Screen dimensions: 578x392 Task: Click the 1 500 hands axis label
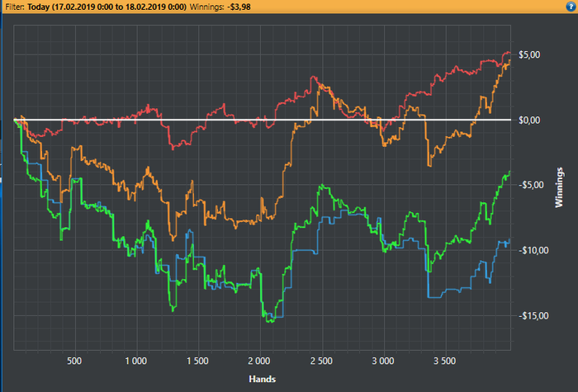pyautogui.click(x=197, y=361)
